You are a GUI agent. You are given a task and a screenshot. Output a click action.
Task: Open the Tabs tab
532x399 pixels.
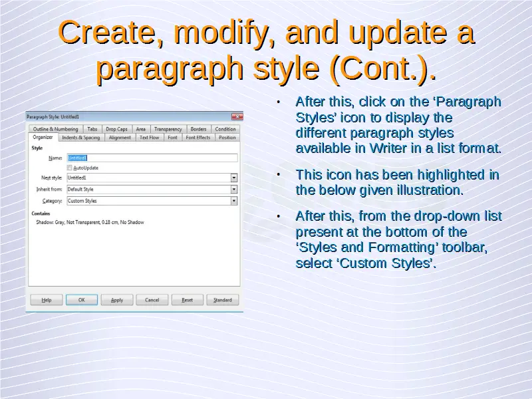pos(92,129)
